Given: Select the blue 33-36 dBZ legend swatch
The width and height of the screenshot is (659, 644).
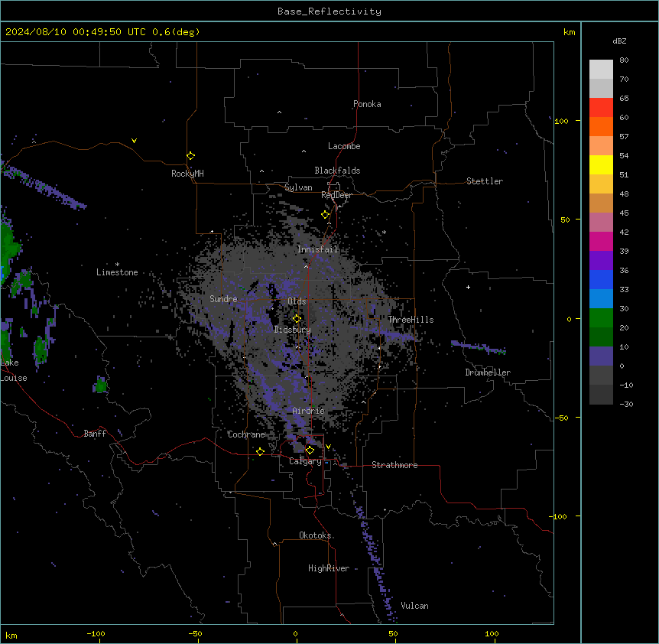Looking at the screenshot, I should point(601,279).
